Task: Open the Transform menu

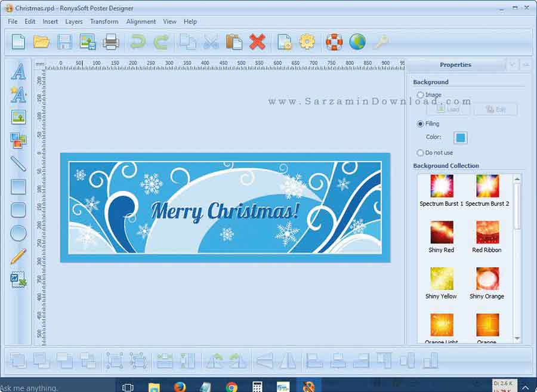Action: 104,21
